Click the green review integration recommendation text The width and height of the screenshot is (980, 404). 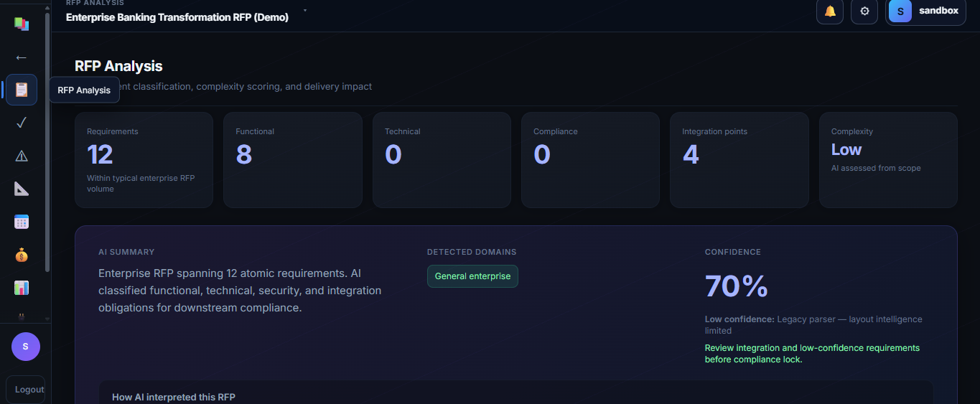812,354
